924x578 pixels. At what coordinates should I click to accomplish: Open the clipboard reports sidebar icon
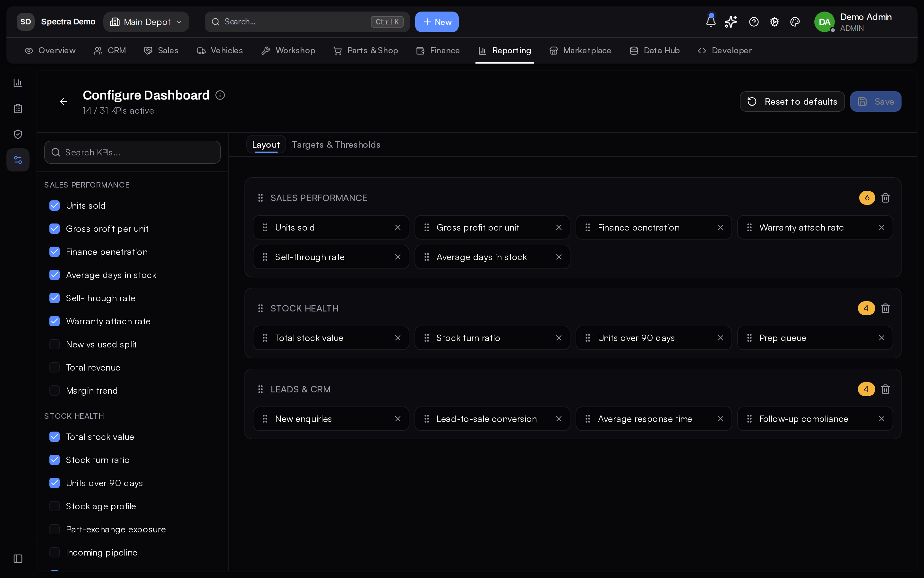pos(18,109)
